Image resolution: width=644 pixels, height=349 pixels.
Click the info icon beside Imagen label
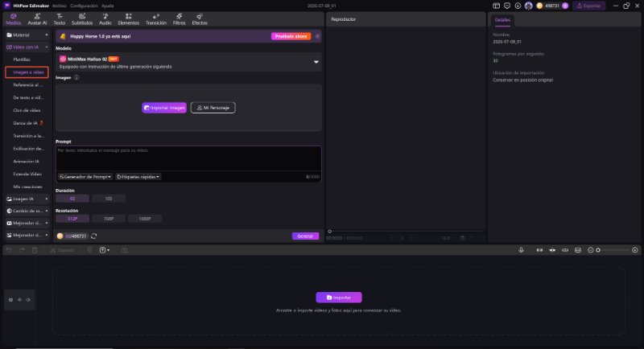pyautogui.click(x=76, y=77)
